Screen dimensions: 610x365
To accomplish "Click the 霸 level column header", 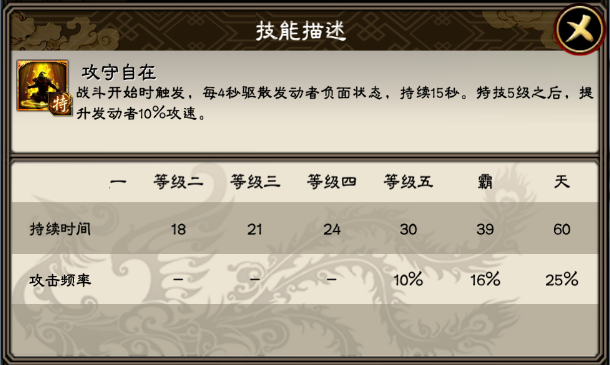I will (485, 182).
